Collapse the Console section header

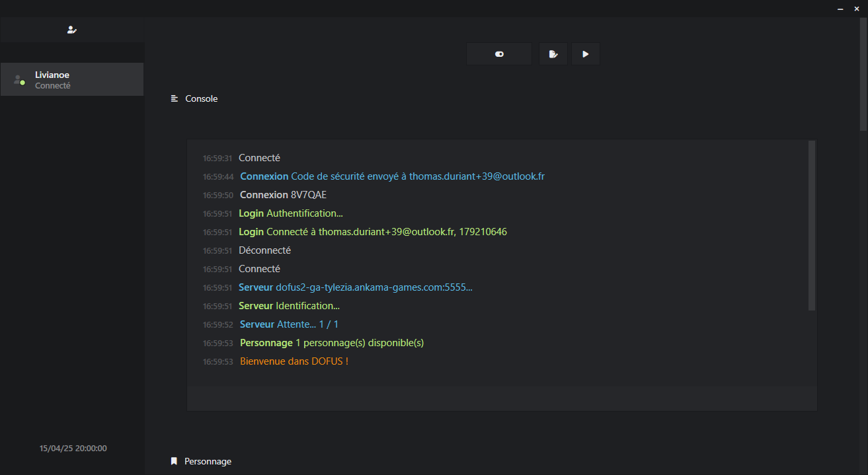click(202, 98)
